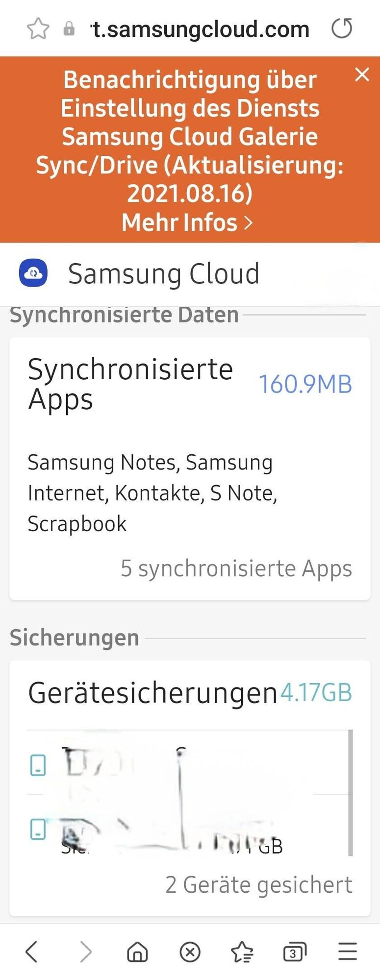Tap the samsungcloud.com address field
The height and width of the screenshot is (980, 380).
click(200, 29)
